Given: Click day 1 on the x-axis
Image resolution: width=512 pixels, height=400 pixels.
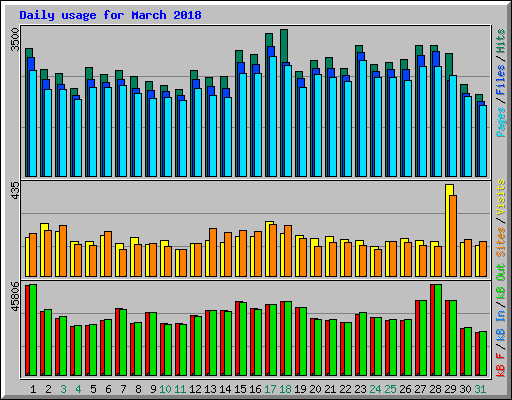Looking at the screenshot, I should (x=33, y=389).
